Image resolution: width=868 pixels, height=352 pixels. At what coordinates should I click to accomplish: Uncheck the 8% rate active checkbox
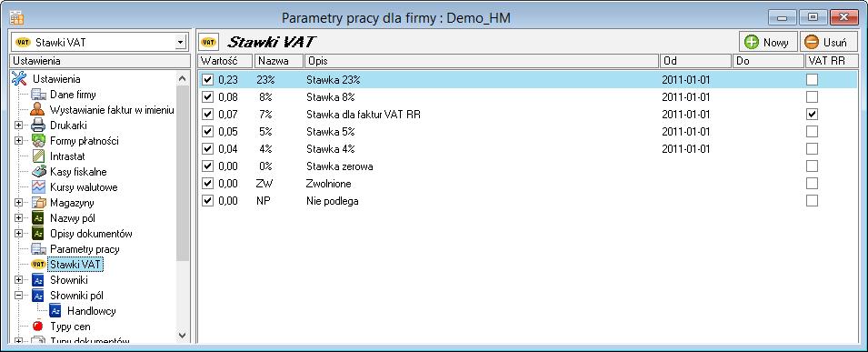tap(207, 97)
